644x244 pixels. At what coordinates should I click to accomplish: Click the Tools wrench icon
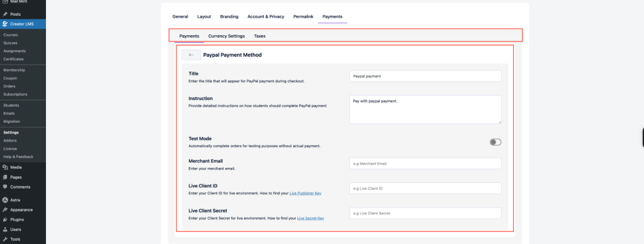[5, 239]
